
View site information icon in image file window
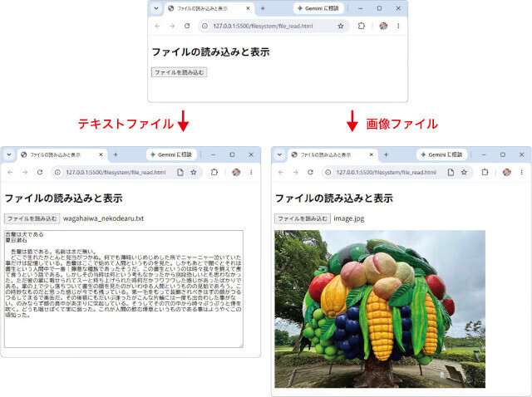pyautogui.click(x=328, y=173)
